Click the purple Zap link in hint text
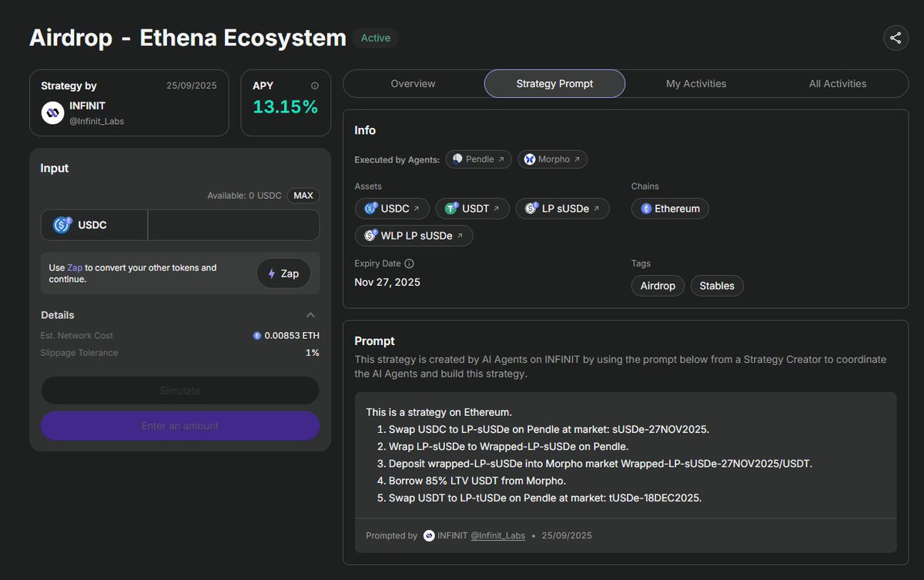The width and height of the screenshot is (924, 580). [75, 268]
